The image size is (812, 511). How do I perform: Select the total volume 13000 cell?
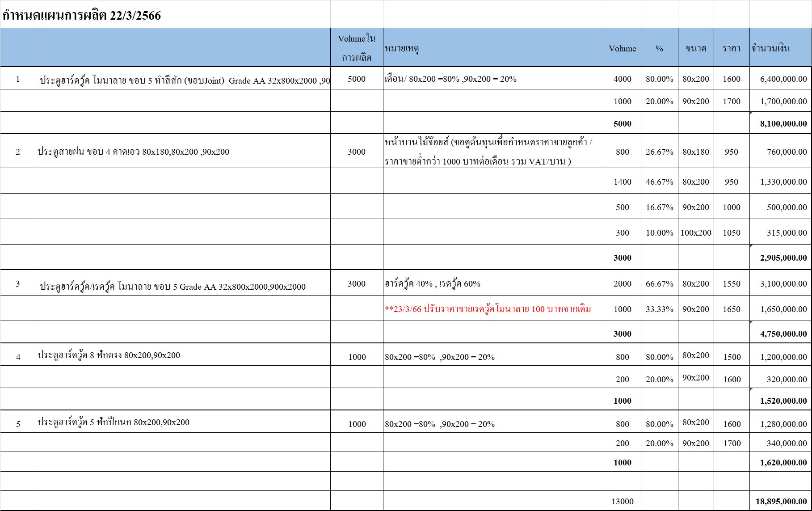click(622, 501)
